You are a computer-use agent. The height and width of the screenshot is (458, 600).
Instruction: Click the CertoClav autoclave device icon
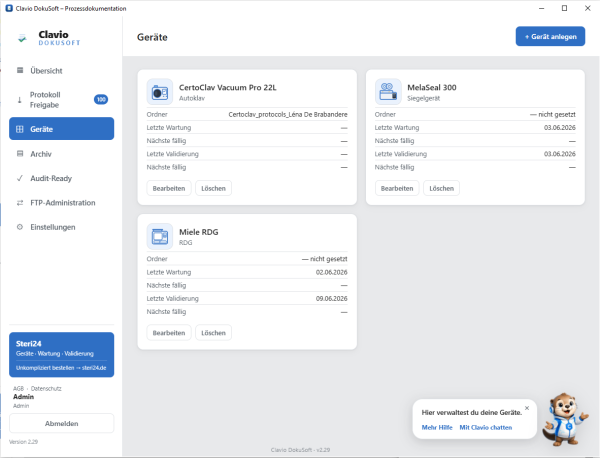tap(160, 92)
